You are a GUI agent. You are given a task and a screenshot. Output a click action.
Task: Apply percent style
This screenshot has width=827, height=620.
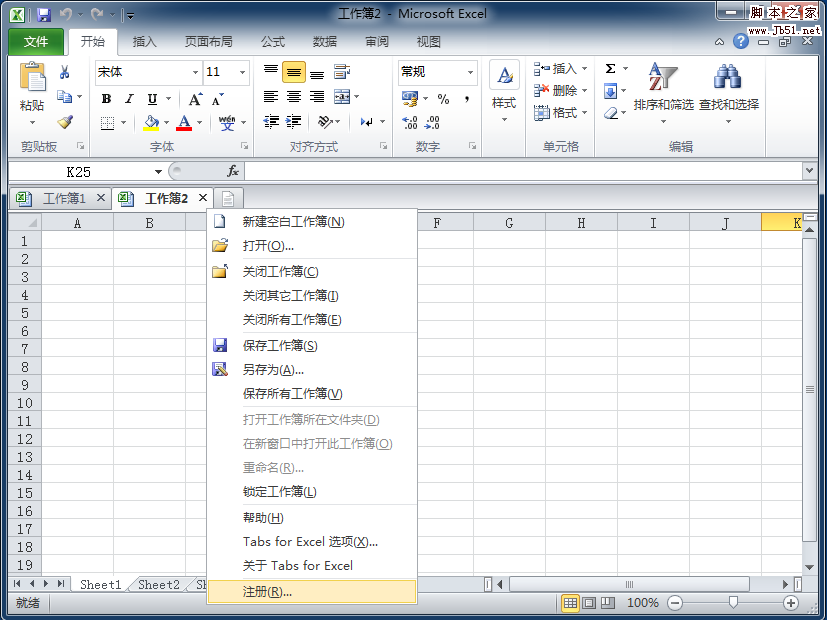click(x=443, y=99)
